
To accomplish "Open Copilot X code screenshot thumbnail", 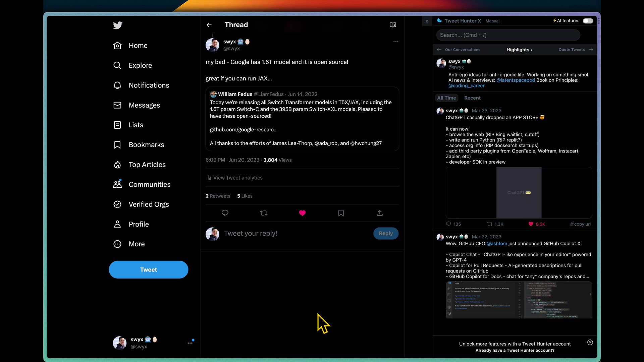I will [x=519, y=300].
